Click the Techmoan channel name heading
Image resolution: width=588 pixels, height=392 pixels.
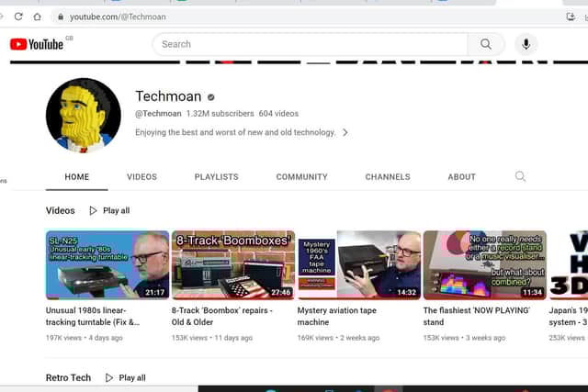click(x=168, y=96)
